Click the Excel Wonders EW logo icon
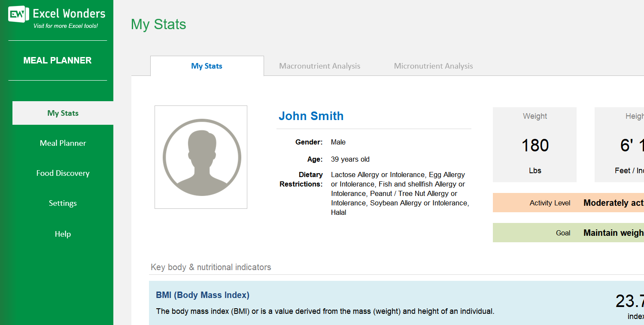The height and width of the screenshot is (325, 644). [x=18, y=15]
